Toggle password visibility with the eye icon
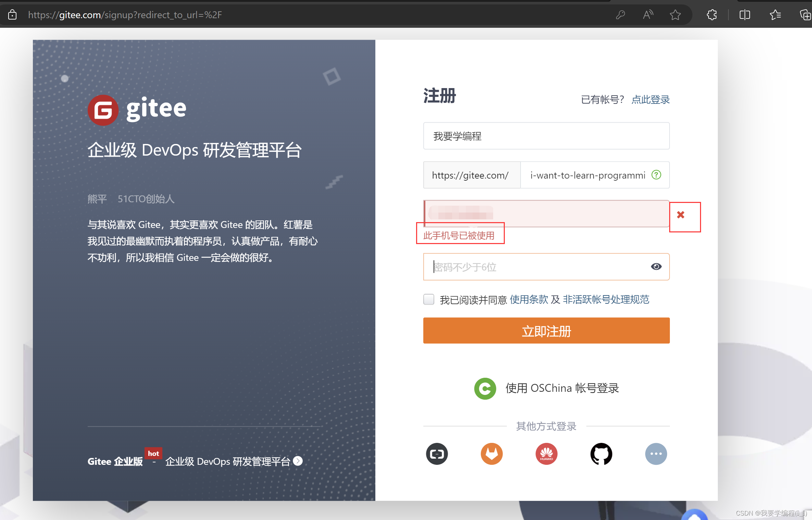The height and width of the screenshot is (520, 812). click(x=656, y=267)
